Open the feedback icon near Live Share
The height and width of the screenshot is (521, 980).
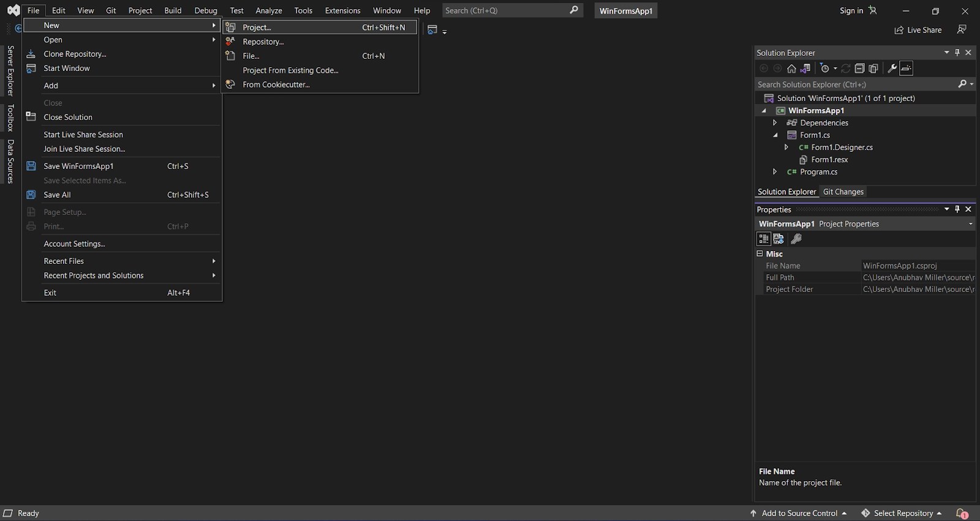coord(962,30)
